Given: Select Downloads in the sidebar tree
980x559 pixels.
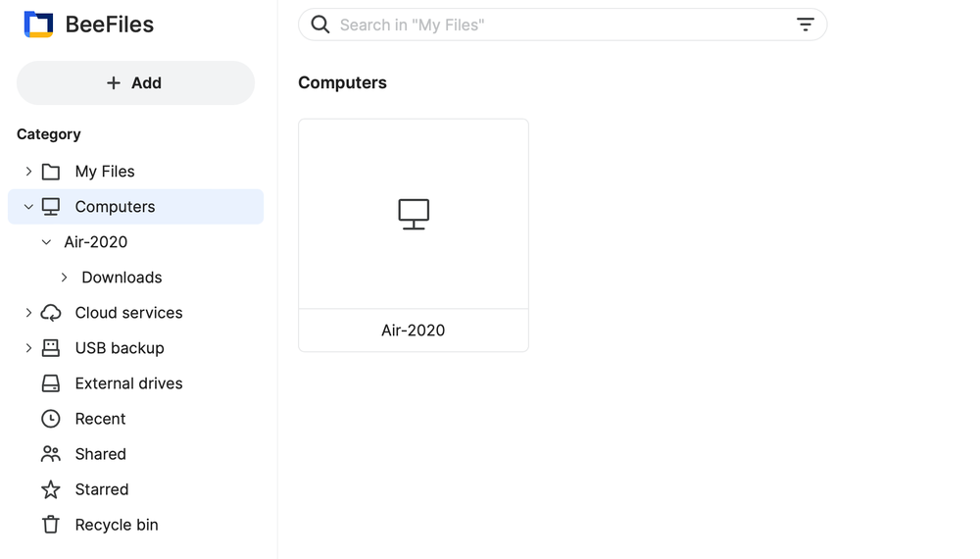Looking at the screenshot, I should click(x=122, y=277).
